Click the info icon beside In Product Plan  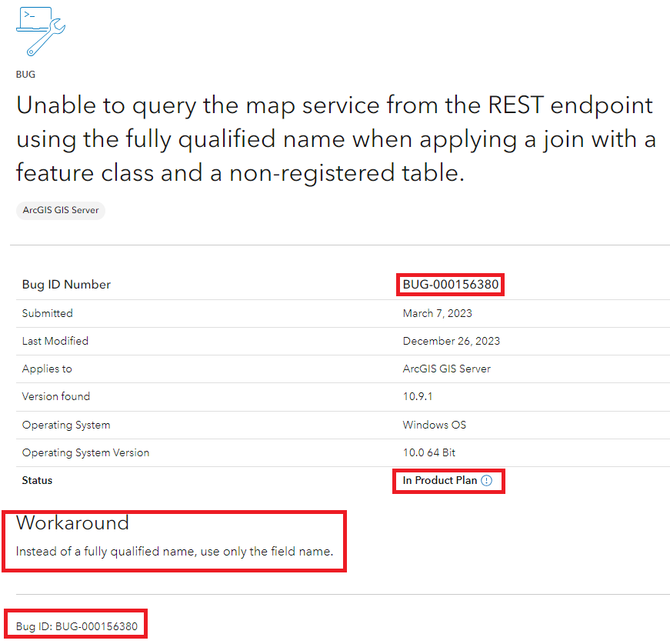point(486,481)
